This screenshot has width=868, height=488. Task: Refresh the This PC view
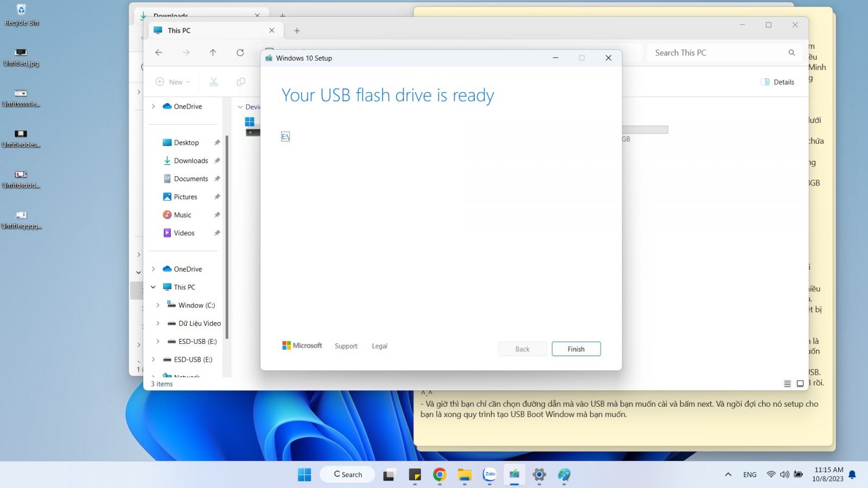pyautogui.click(x=240, y=53)
